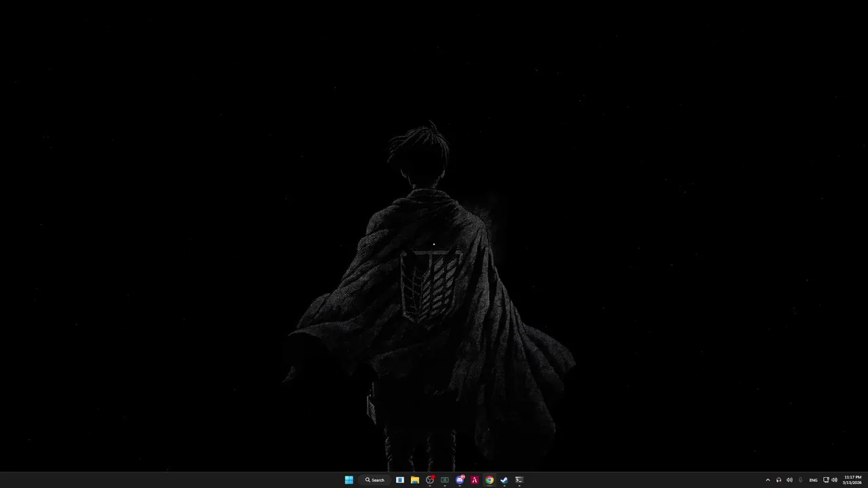This screenshot has height=488, width=868.
Task: Click the microphone tray icon
Action: tap(801, 480)
